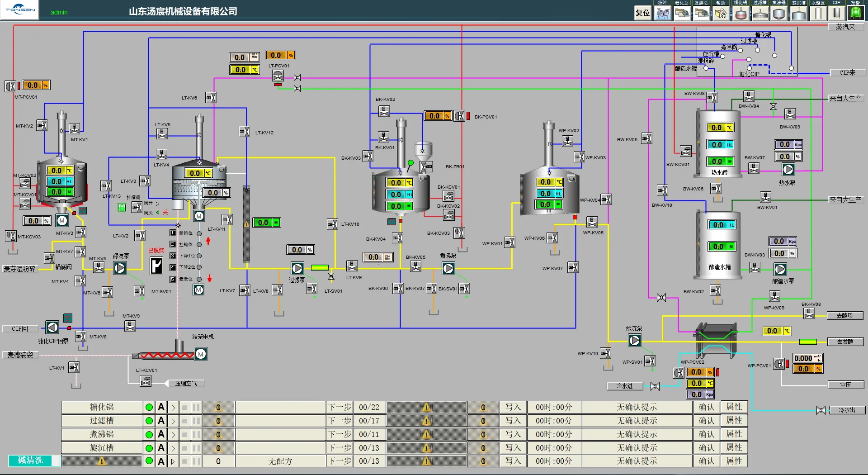
Task: Switch to the CIP screen tab
Action: click(x=837, y=13)
